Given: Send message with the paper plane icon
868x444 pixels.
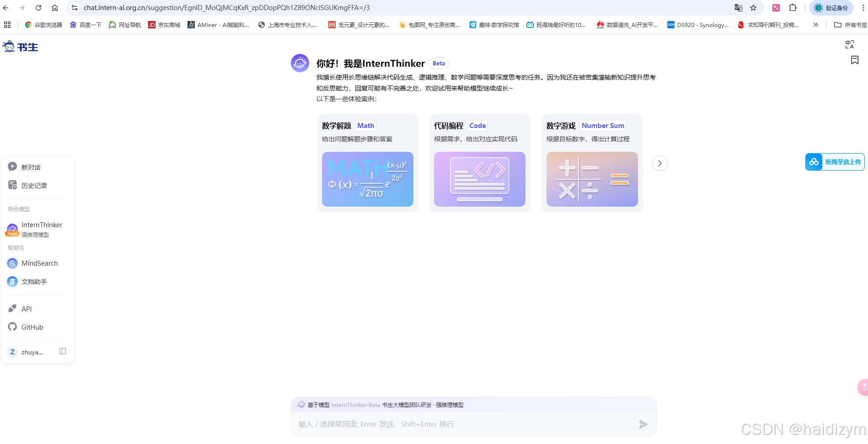Looking at the screenshot, I should point(643,424).
